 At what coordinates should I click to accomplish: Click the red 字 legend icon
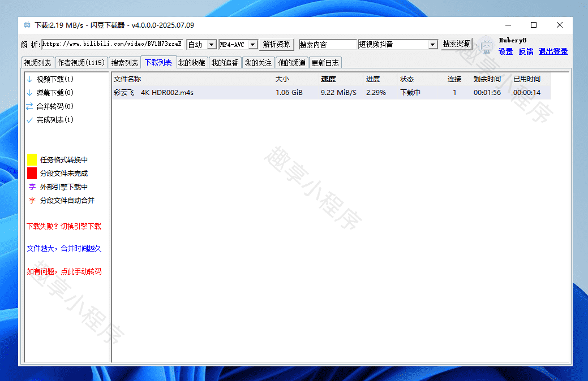tap(32, 201)
